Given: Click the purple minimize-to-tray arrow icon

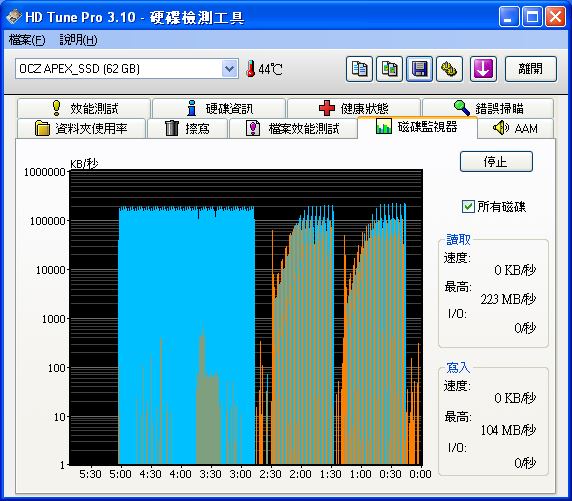Looking at the screenshot, I should click(483, 69).
